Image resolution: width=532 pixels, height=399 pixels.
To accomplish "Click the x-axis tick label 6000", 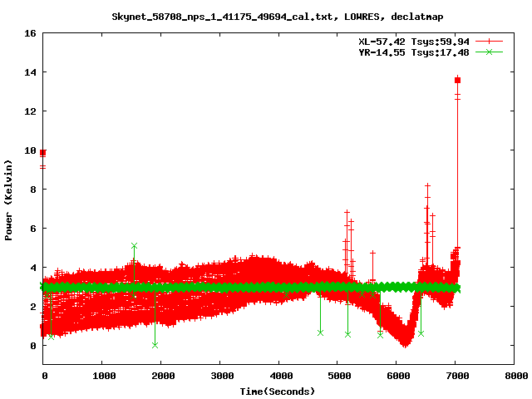I will click(399, 376).
